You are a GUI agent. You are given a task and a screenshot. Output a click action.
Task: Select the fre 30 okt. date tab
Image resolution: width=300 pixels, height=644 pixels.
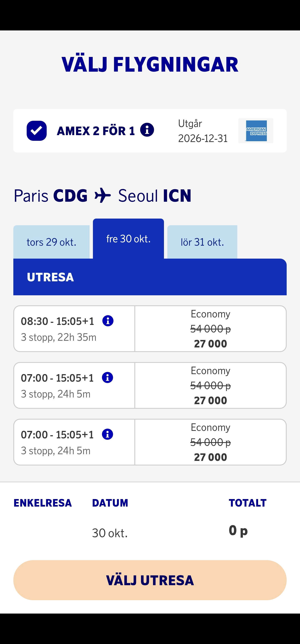[128, 239]
